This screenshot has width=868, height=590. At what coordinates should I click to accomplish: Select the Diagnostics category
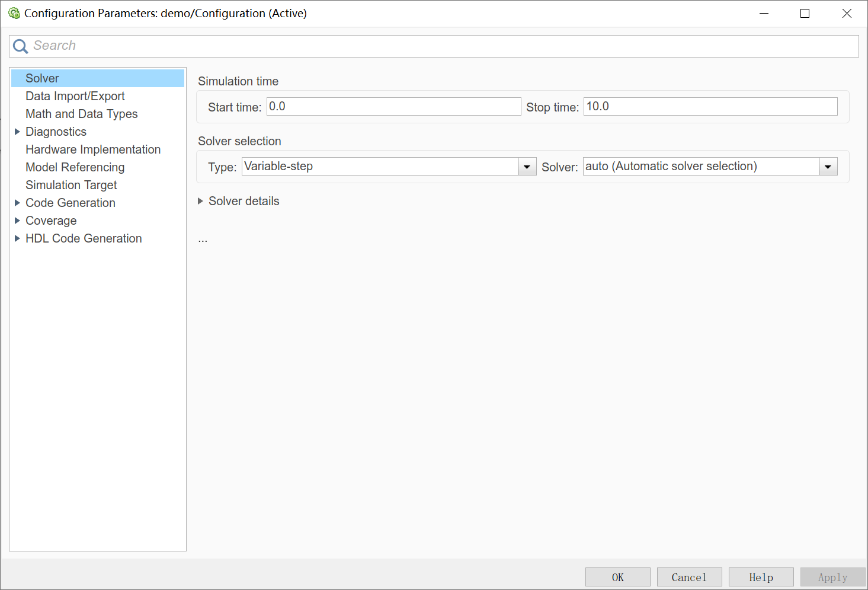tap(56, 132)
